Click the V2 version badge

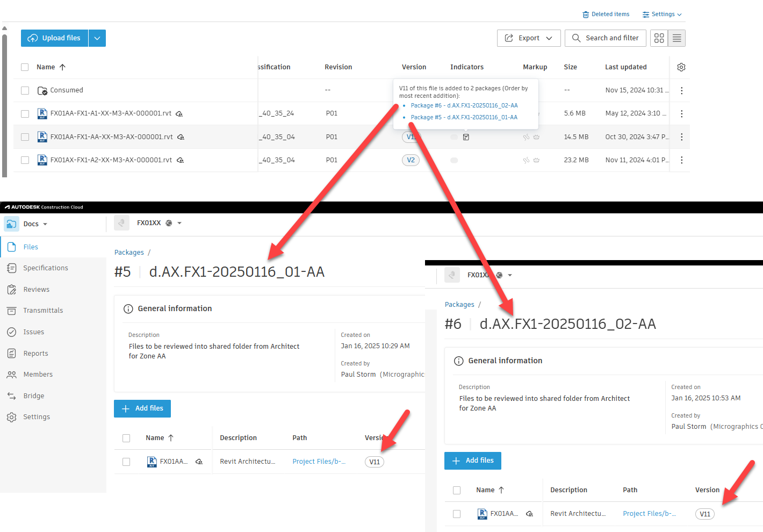point(411,160)
